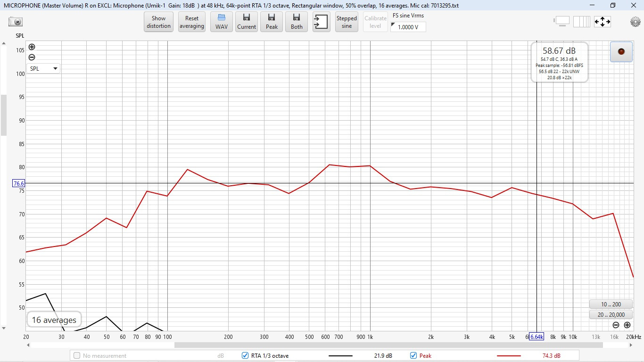Image resolution: width=644 pixels, height=362 pixels.
Task: Click the left arrow of horizontal scrollbar
Action: (x=28, y=345)
